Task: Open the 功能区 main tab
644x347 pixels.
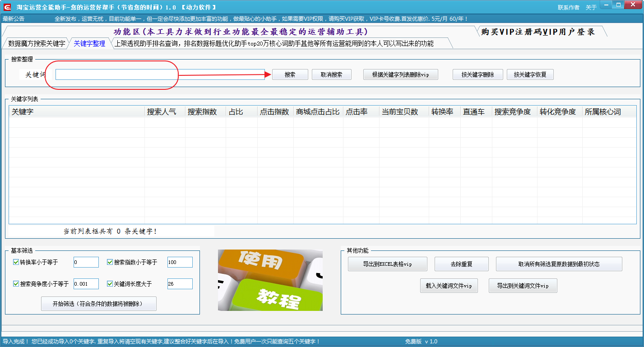Action: tap(241, 32)
